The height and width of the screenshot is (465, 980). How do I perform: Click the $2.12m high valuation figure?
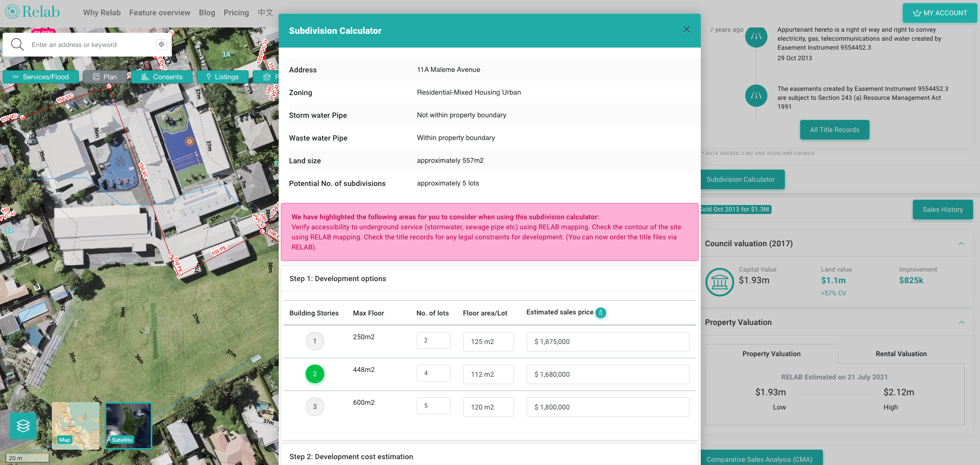coord(899,392)
